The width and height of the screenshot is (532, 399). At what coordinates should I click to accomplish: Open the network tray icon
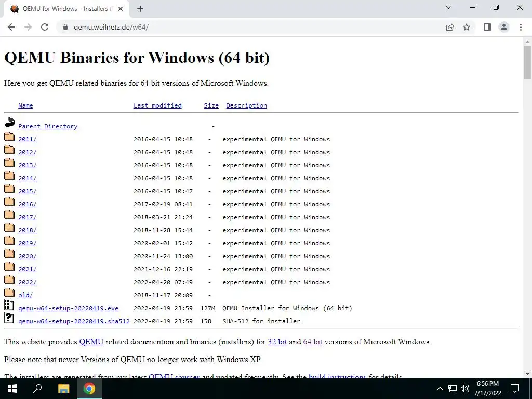[x=453, y=389]
